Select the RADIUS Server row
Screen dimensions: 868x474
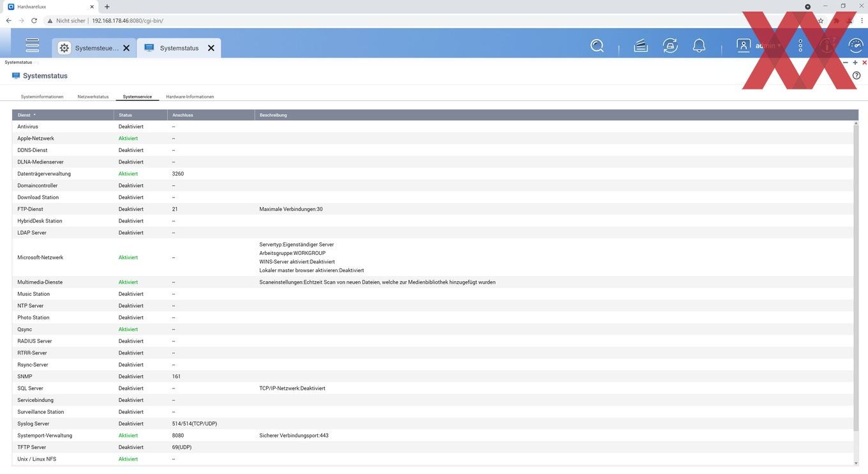pos(433,341)
